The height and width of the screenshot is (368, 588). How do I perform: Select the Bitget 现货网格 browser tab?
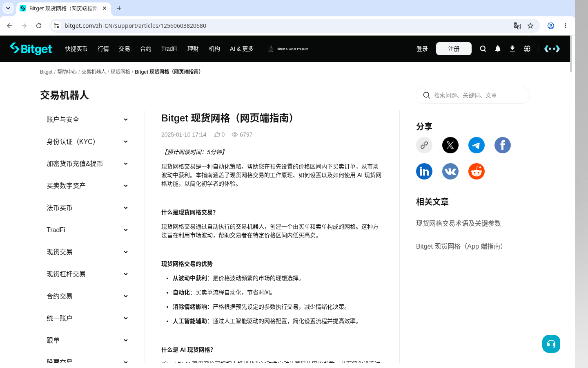coord(64,8)
